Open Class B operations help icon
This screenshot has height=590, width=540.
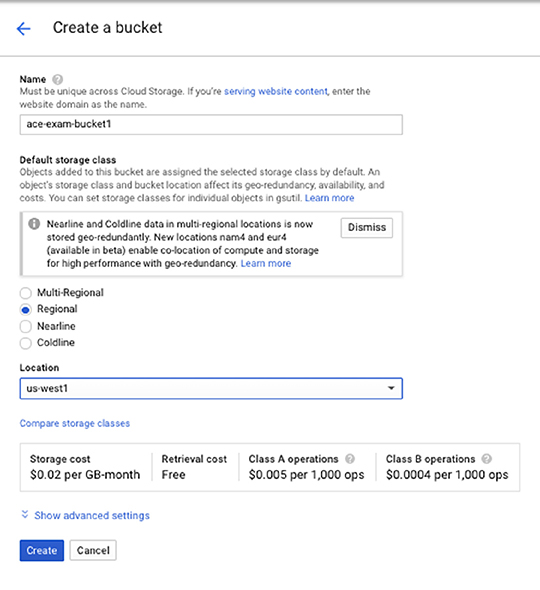(487, 459)
